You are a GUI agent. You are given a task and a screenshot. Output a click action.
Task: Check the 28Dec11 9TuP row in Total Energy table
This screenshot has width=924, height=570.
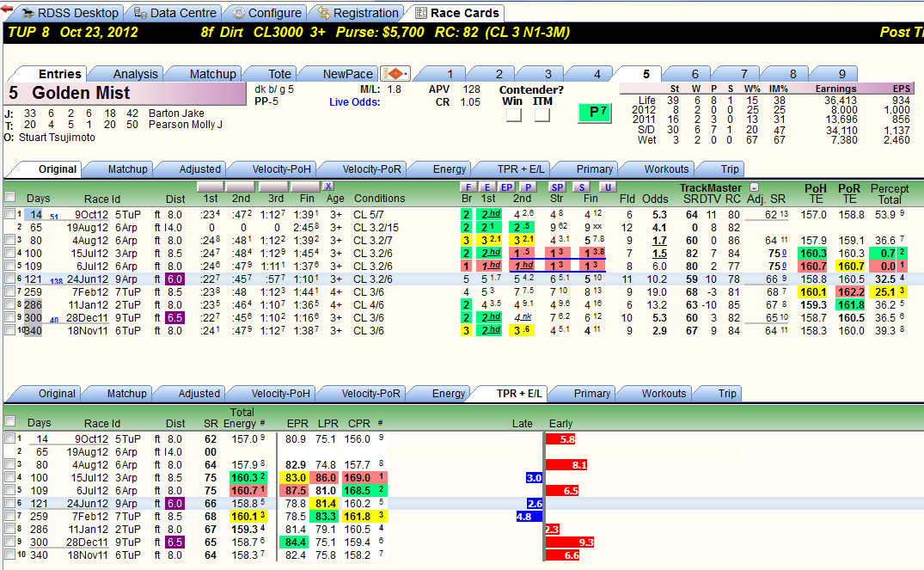(x=10, y=542)
